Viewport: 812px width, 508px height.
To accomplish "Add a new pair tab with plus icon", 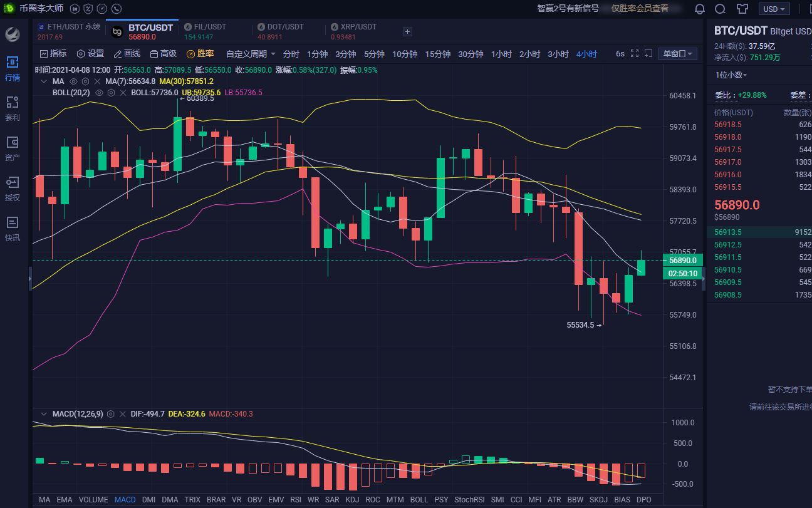I will (407, 31).
